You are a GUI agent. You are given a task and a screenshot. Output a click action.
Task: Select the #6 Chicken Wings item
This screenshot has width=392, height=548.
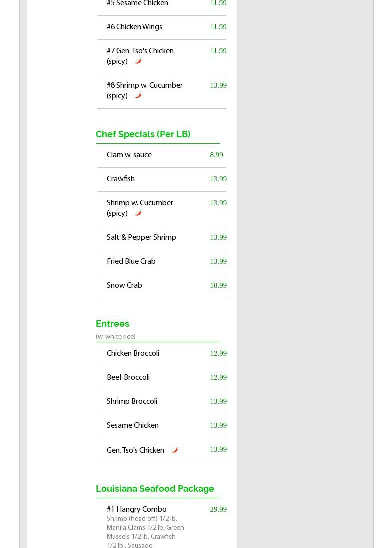coord(162,27)
